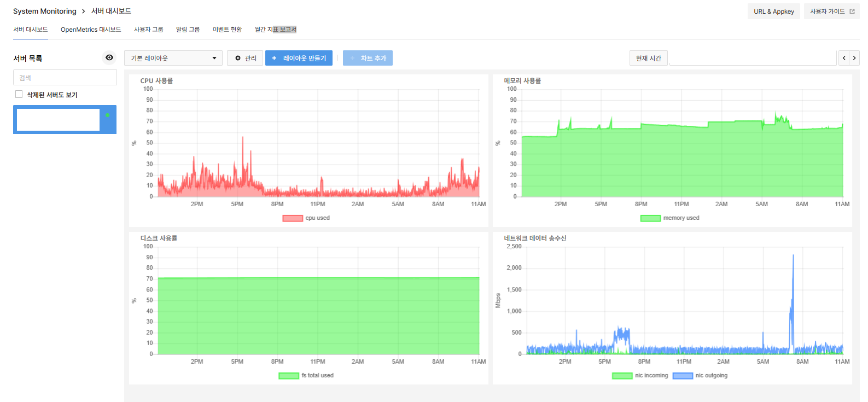The width and height of the screenshot is (868, 402).
Task: Switch to the 알림 그룹 tab
Action: (188, 30)
